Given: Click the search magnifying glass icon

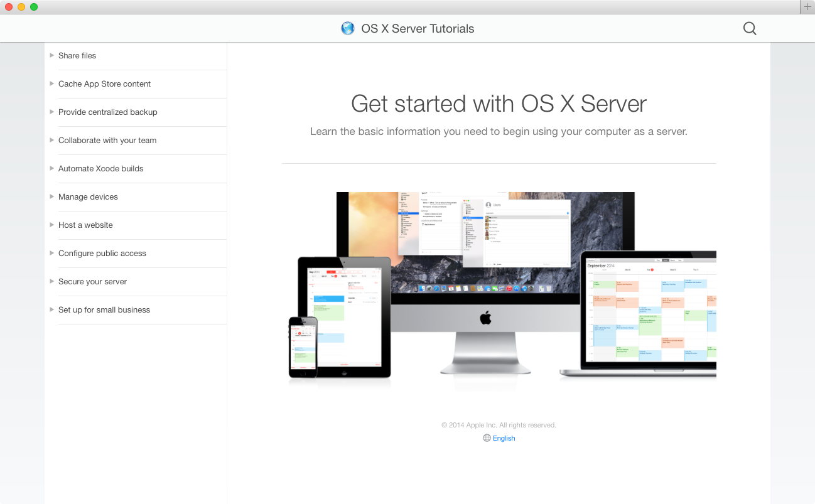Looking at the screenshot, I should [x=749, y=28].
